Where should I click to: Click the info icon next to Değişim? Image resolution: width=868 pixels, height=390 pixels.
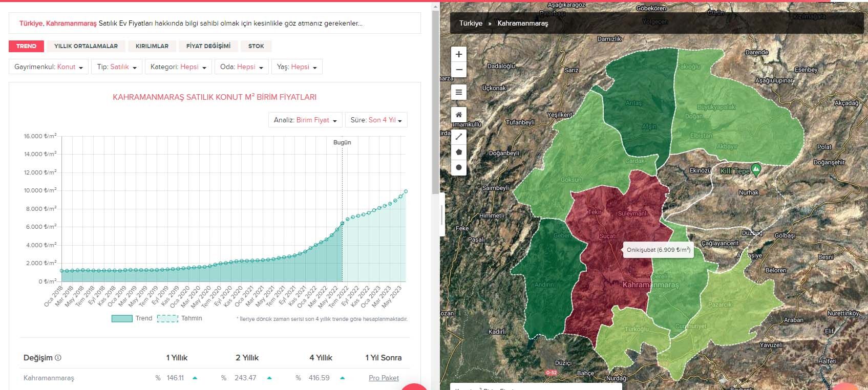tap(58, 358)
